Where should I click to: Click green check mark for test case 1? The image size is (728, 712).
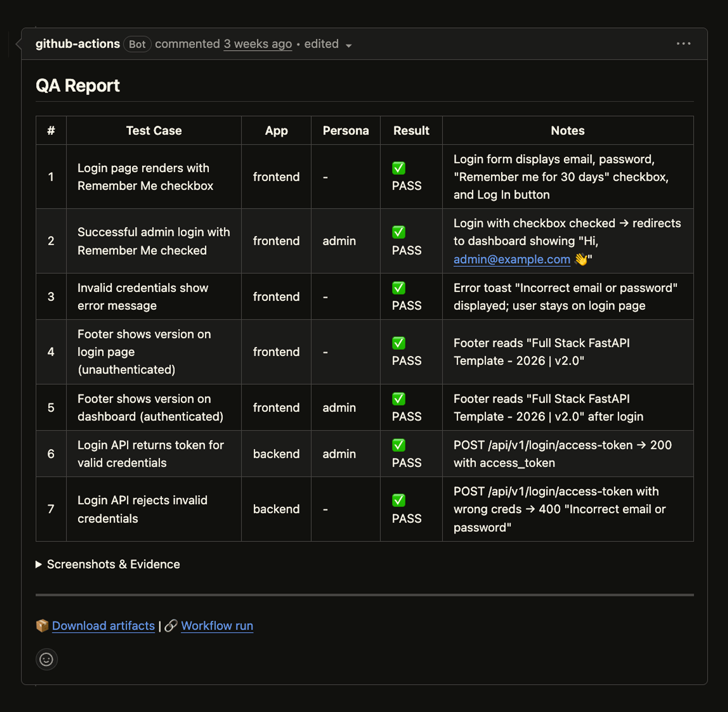[x=399, y=168]
